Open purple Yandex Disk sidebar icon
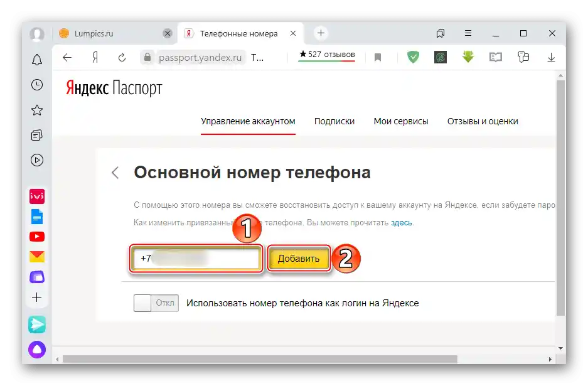The width and height of the screenshot is (588, 386). pos(37,277)
